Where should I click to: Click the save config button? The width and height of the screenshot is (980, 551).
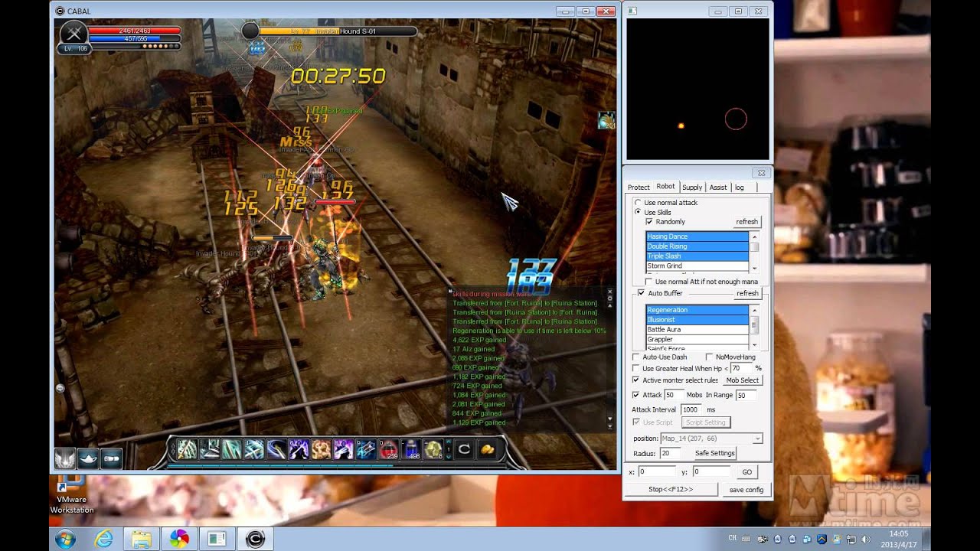(x=746, y=490)
